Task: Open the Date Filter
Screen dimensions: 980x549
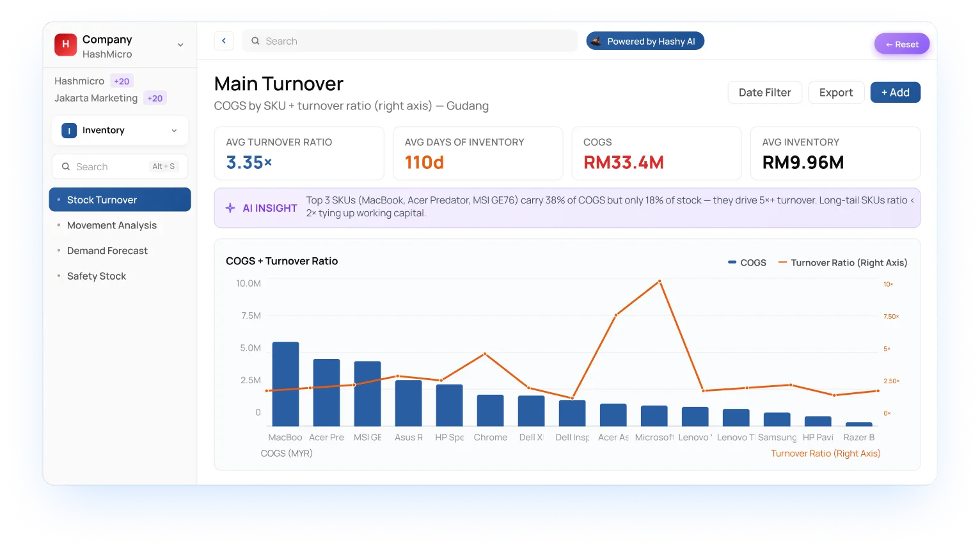Action: [x=765, y=93]
